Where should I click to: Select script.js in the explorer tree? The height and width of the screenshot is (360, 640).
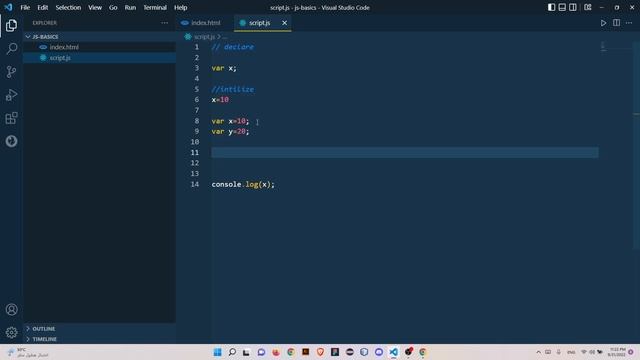point(99,58)
